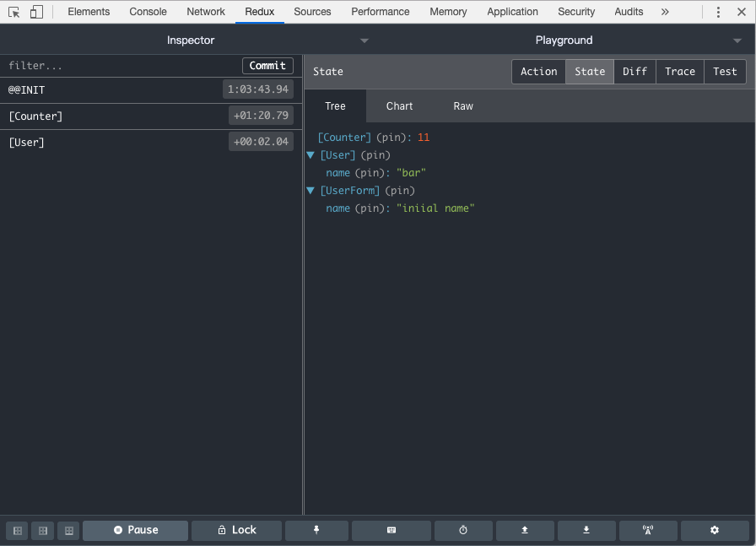Open the Application tab
This screenshot has width=756, height=546.
point(512,12)
